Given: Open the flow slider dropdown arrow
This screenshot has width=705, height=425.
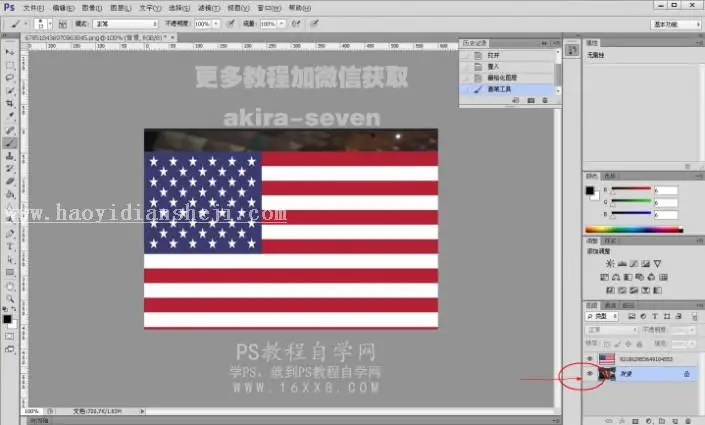Looking at the screenshot, I should (281, 24).
